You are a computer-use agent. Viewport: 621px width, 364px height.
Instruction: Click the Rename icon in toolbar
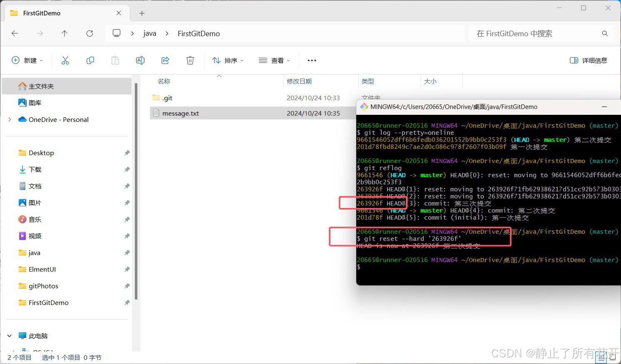point(140,60)
